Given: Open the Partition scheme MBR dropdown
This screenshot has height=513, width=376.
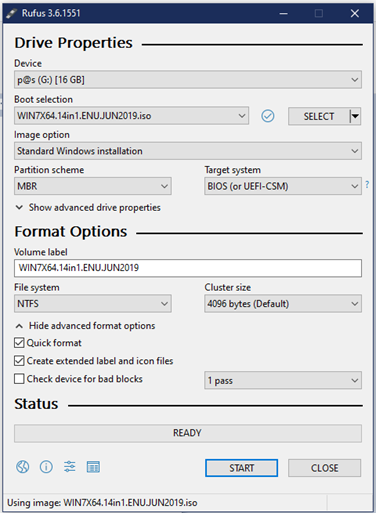Looking at the screenshot, I should (93, 186).
